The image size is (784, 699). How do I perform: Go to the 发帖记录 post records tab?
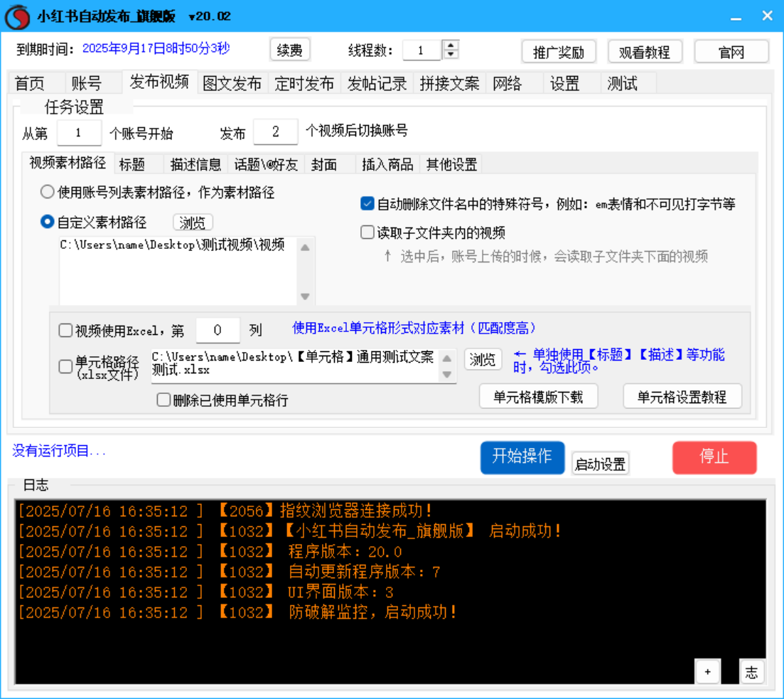pyautogui.click(x=377, y=83)
